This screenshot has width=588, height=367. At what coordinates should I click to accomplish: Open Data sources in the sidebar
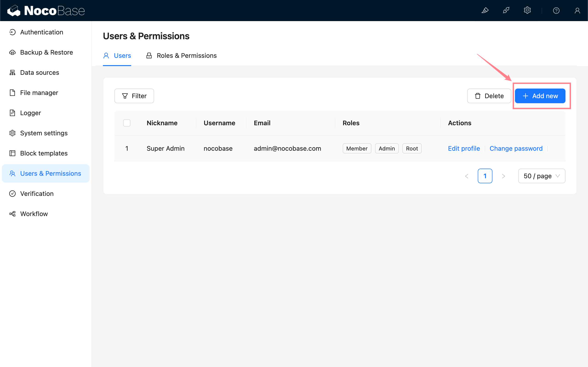coord(39,72)
